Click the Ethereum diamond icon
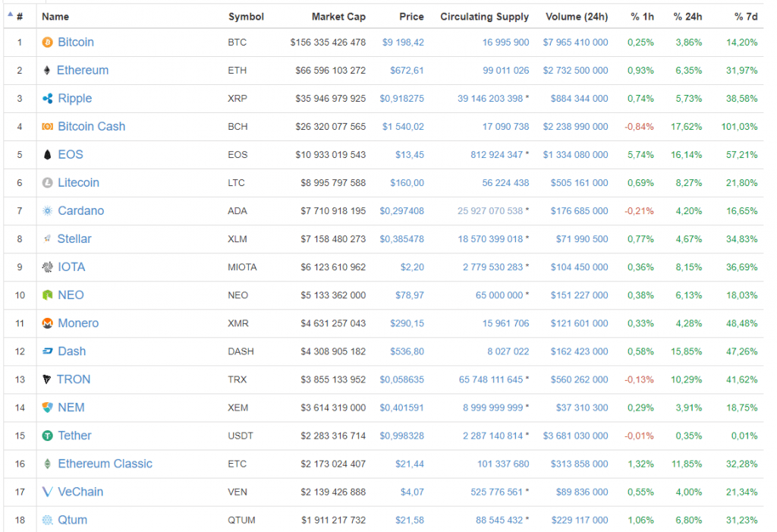 pos(48,71)
